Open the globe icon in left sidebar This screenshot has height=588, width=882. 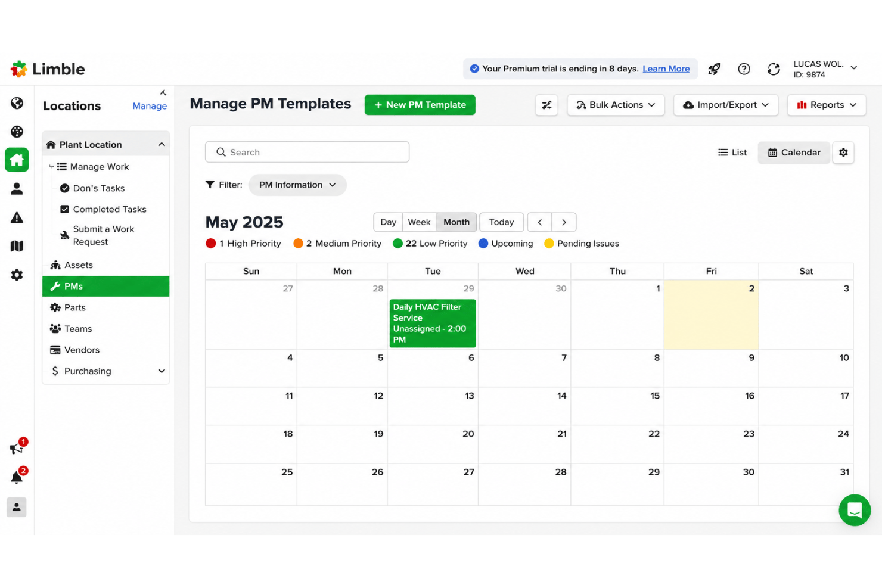pyautogui.click(x=17, y=103)
